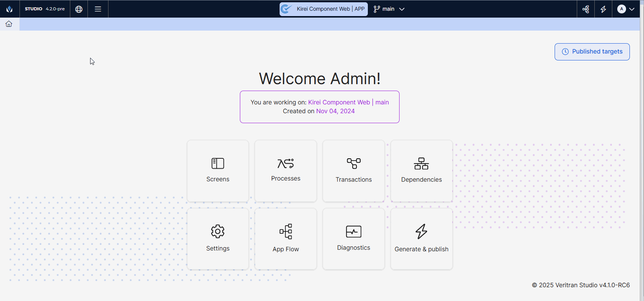Screen dimensions: 644x301
Task: Click the home icon in breadcrumb bar
Action: point(9,24)
